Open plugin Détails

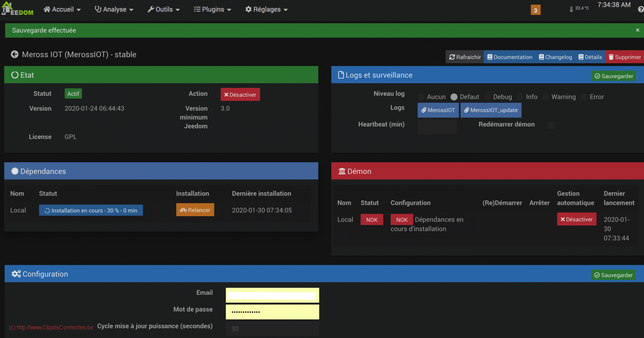(590, 57)
